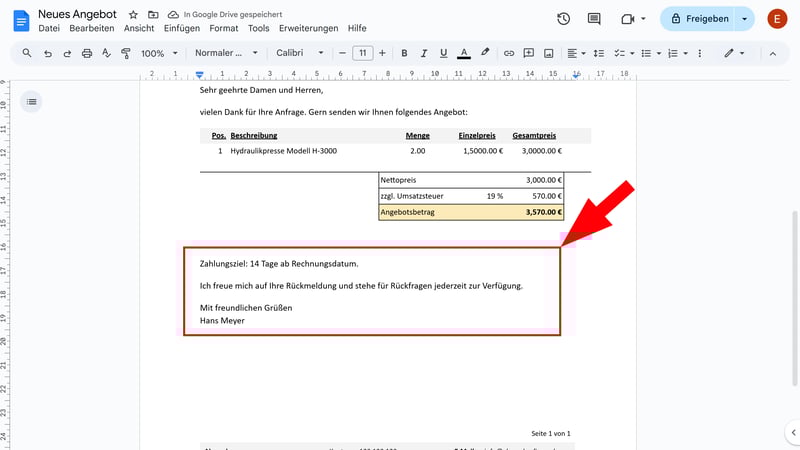Click the font size input field

click(x=362, y=53)
